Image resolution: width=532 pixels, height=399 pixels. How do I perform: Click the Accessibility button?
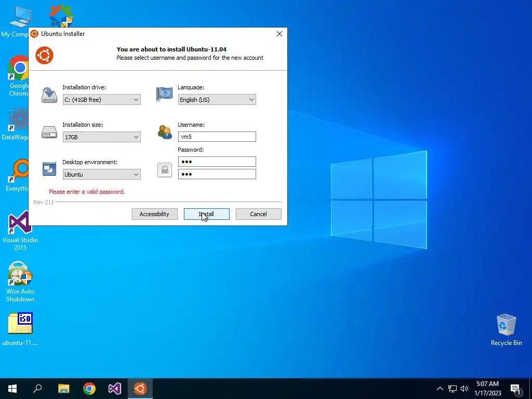(x=155, y=214)
